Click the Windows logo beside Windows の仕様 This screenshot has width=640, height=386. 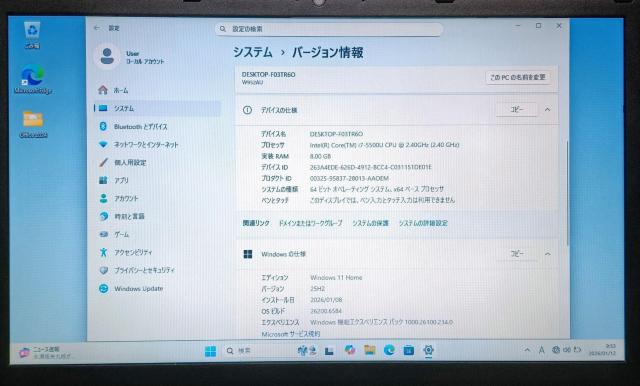click(x=248, y=254)
